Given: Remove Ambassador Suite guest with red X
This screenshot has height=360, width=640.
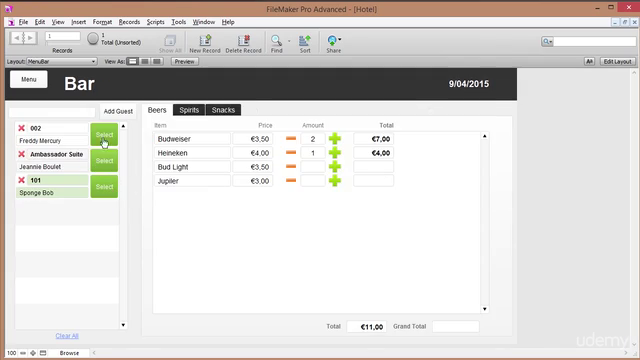Looking at the screenshot, I should [22, 154].
